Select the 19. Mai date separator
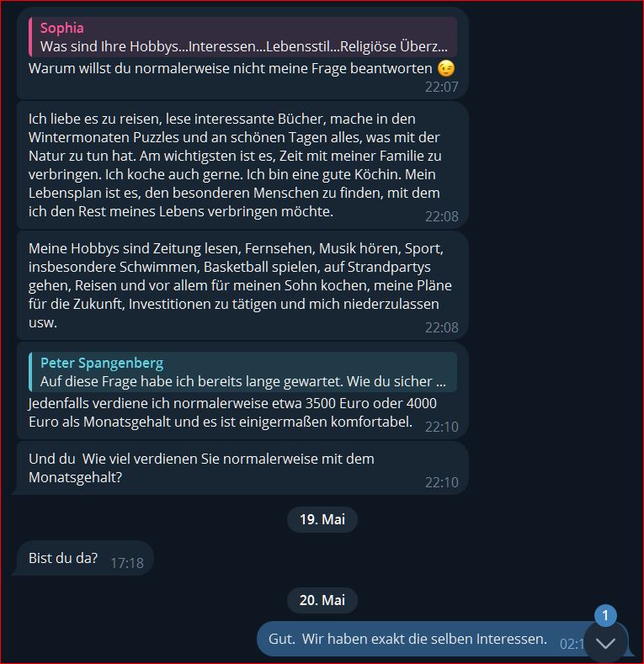Screen dimensions: 644x664 (x=322, y=519)
